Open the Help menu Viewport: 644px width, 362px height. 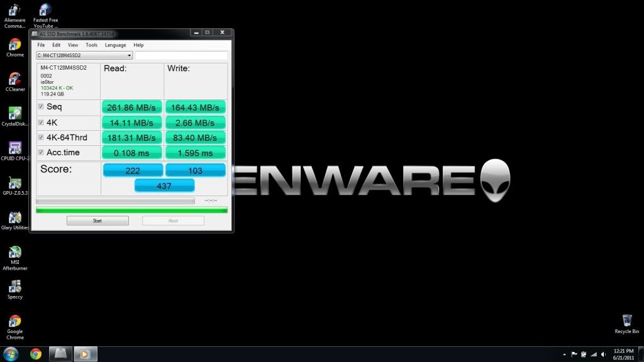click(139, 45)
